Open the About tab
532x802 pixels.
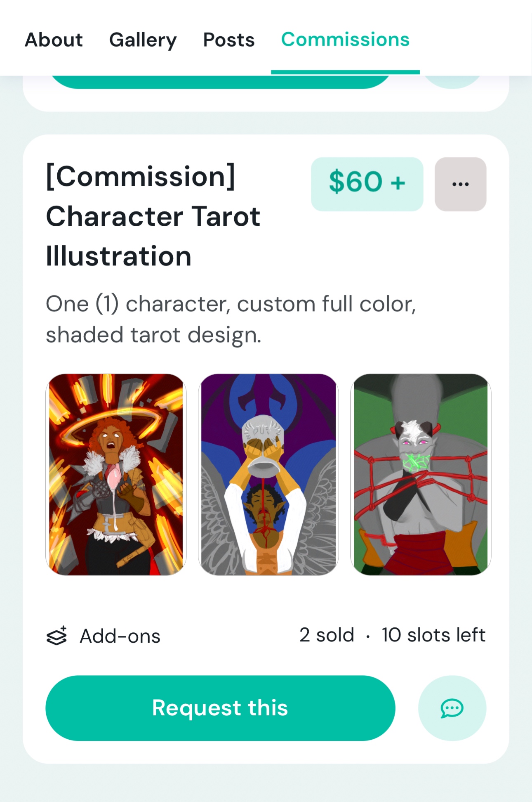click(x=54, y=40)
